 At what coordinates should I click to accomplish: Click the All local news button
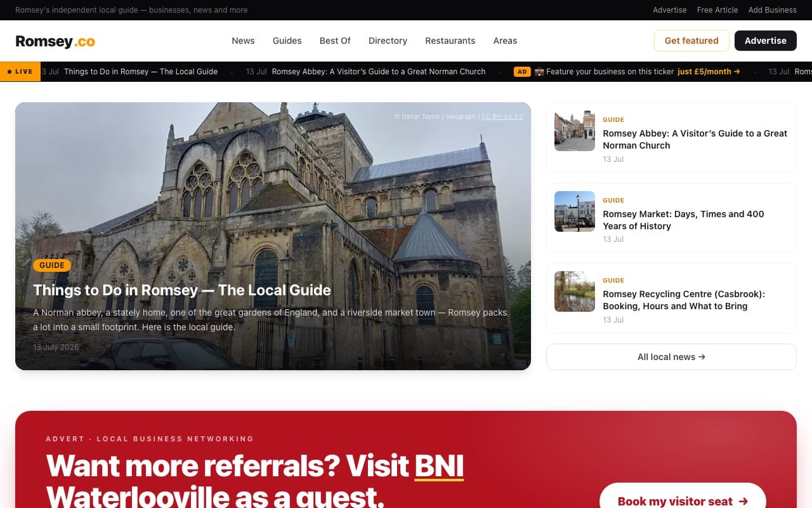[671, 357]
